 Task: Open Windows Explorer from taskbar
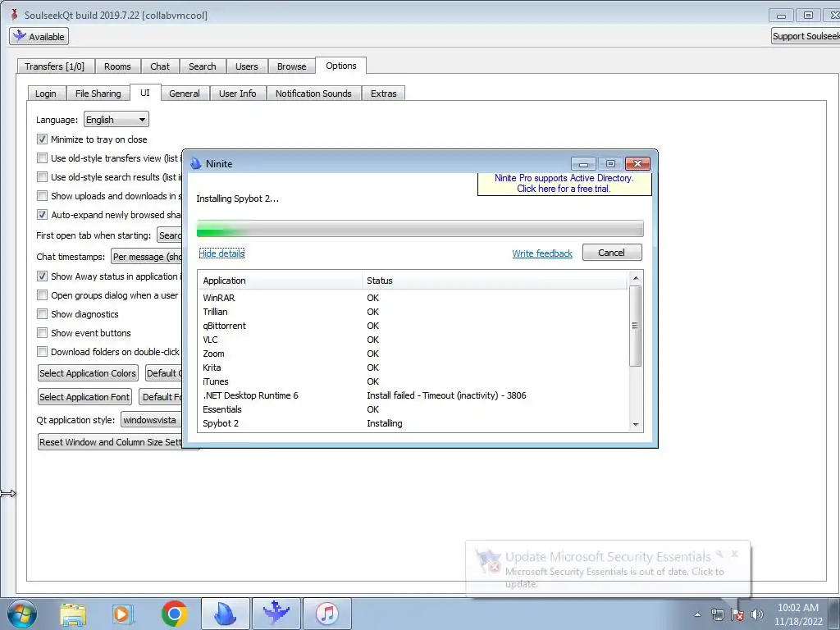coord(73,614)
